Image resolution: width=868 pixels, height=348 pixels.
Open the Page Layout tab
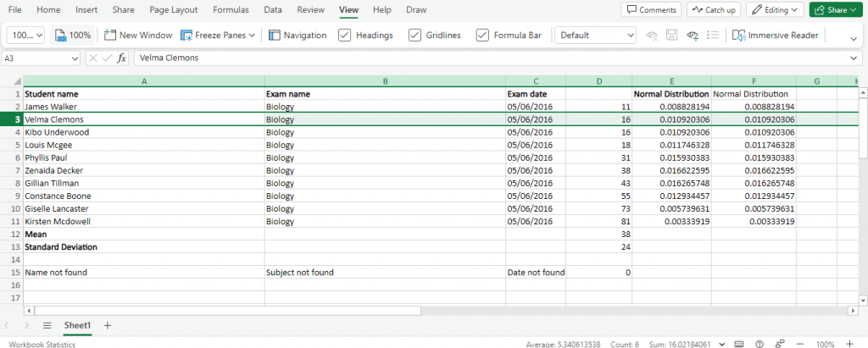[x=173, y=10]
